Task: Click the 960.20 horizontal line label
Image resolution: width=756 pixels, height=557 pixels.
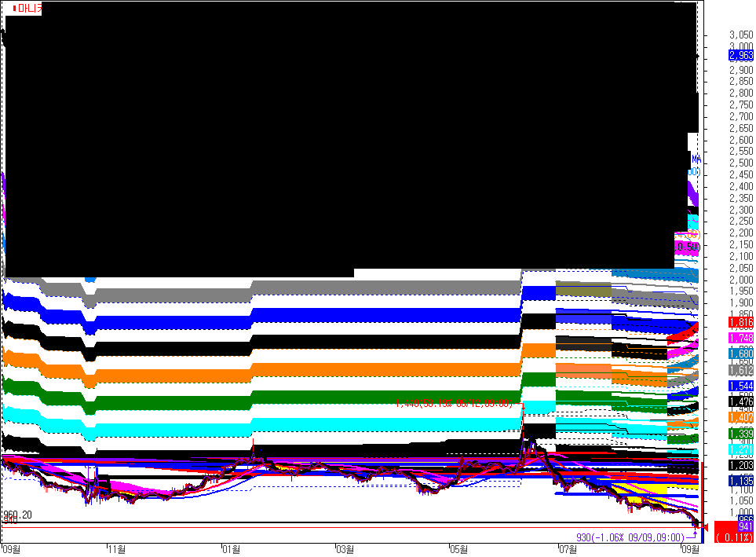Action: coord(17,515)
